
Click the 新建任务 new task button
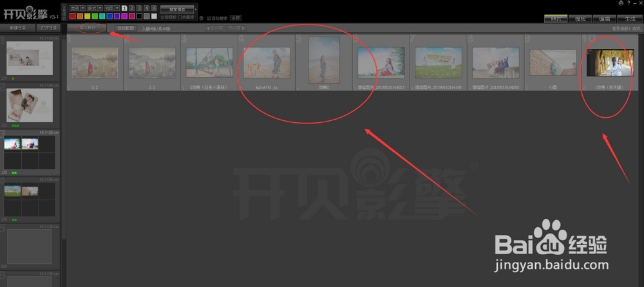(x=17, y=28)
